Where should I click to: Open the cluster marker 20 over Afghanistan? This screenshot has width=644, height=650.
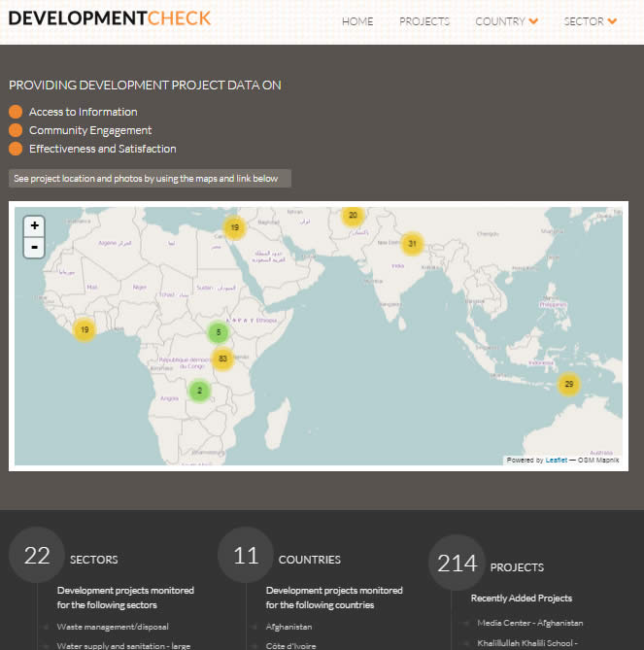click(353, 215)
